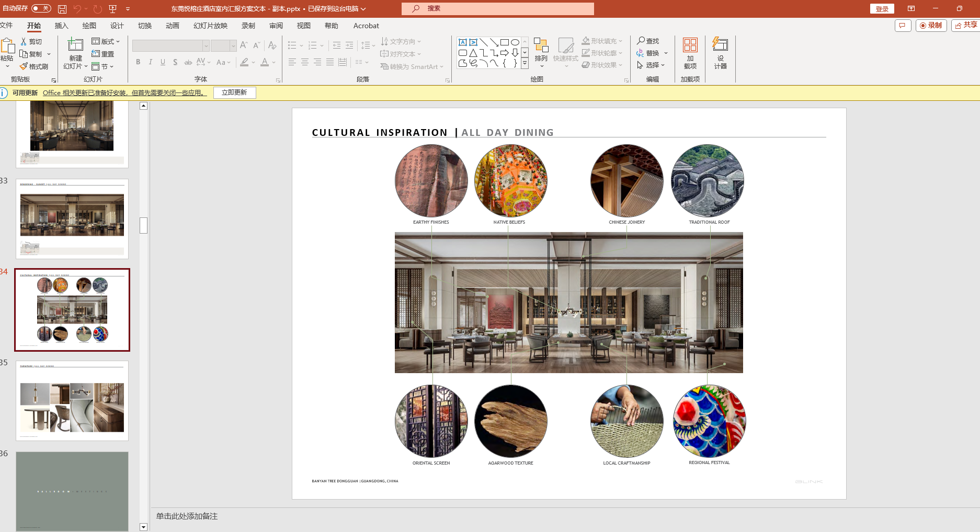Image resolution: width=980 pixels, height=532 pixels.
Task: Toggle AutoSave (自动保存) switch
Action: pos(41,8)
